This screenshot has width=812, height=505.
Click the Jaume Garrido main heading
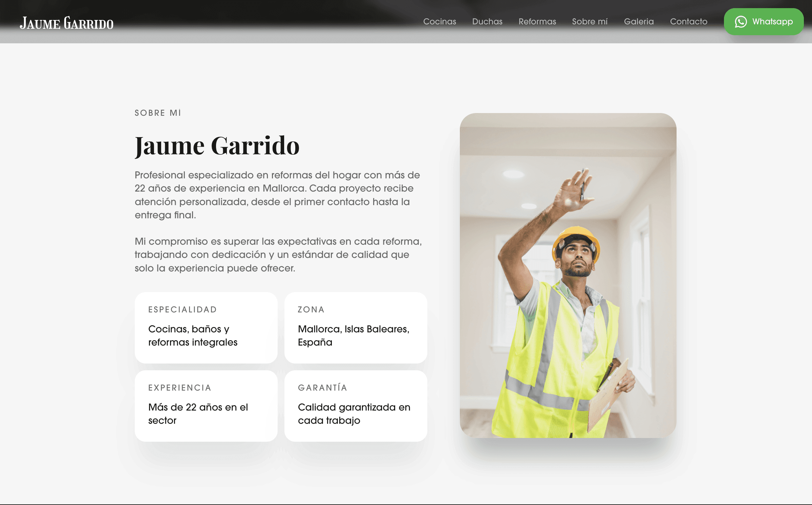[217, 146]
